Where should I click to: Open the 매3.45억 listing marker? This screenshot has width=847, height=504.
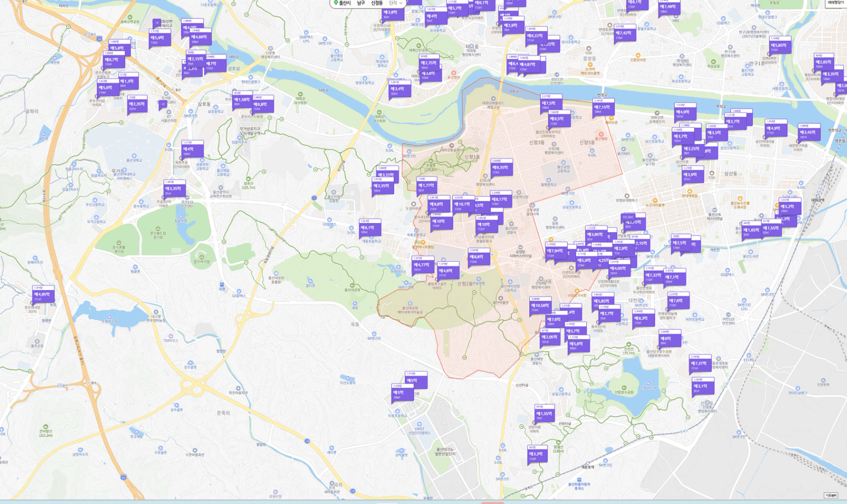(x=809, y=132)
